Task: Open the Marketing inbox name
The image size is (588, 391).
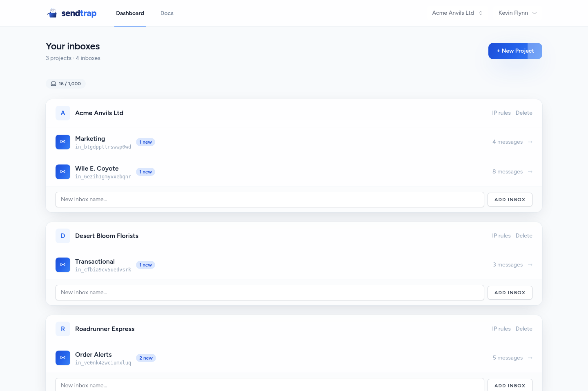Action: pyautogui.click(x=90, y=139)
